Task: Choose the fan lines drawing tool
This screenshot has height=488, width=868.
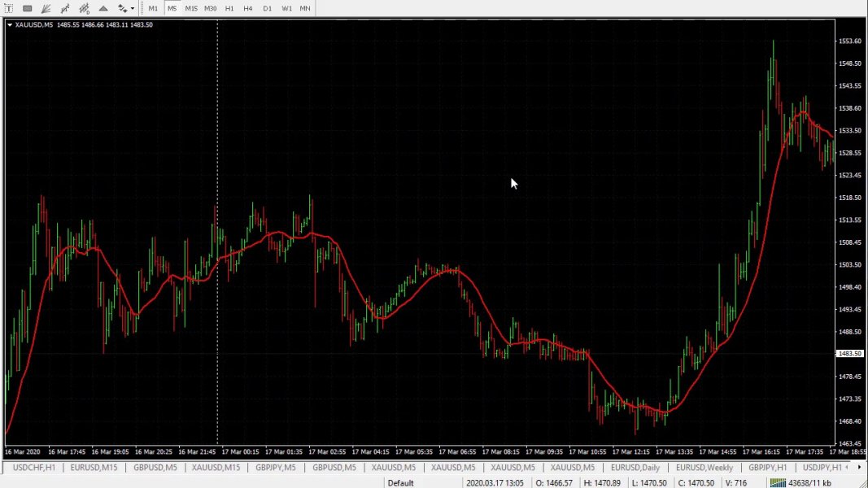Action: click(46, 8)
